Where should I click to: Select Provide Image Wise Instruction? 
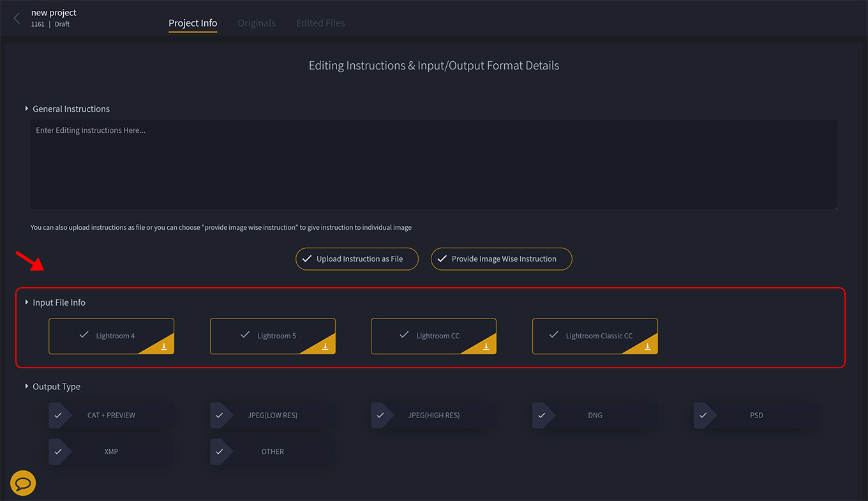click(x=501, y=258)
